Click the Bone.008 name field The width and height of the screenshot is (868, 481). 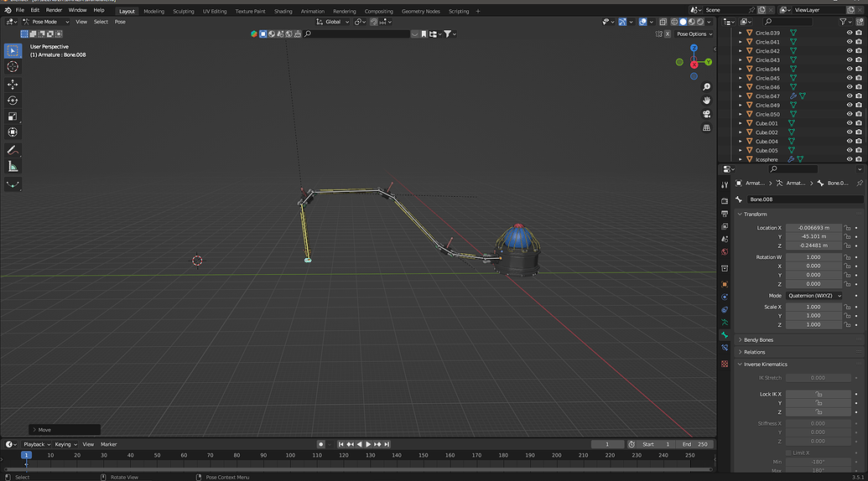pos(805,199)
